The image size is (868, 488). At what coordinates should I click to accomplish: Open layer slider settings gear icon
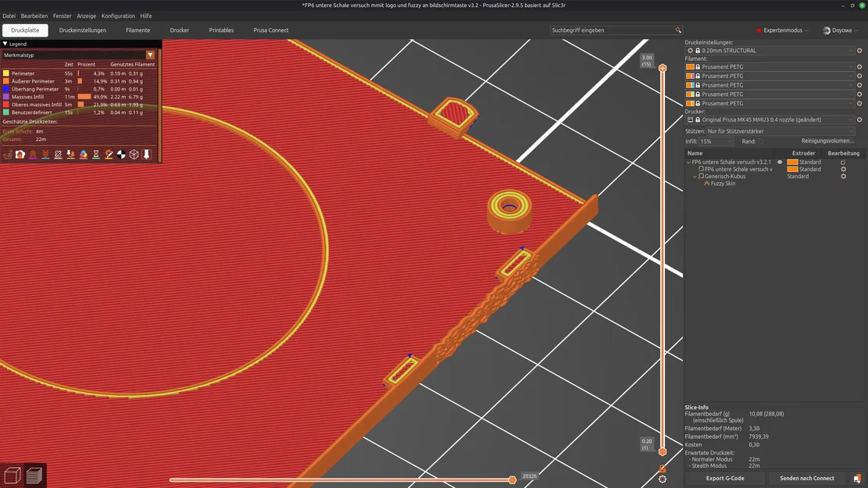pyautogui.click(x=663, y=479)
